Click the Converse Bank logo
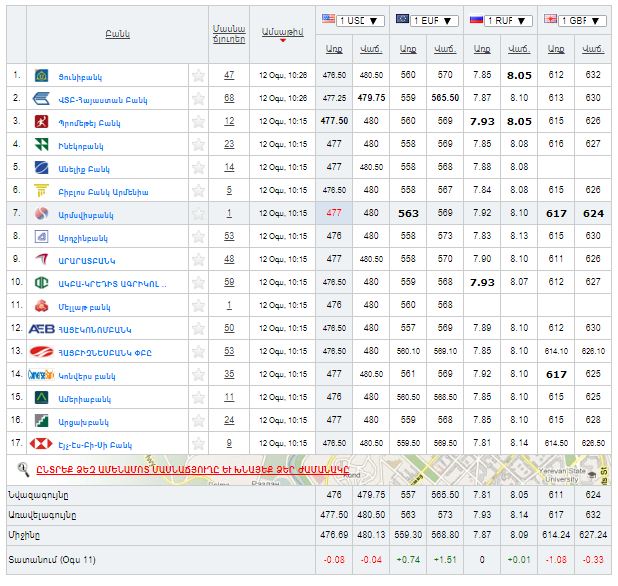Image resolution: width=618 pixels, height=586 pixels. pyautogui.click(x=43, y=374)
